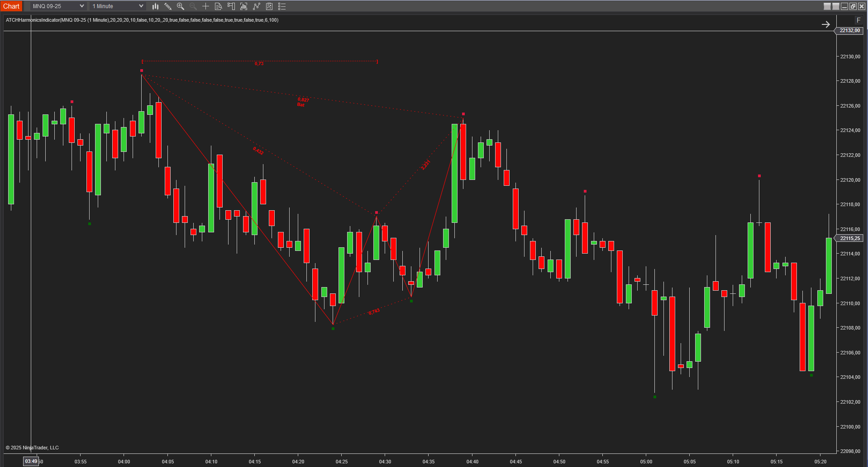Click the scroll-to-latest right arrow
Viewport: 868px width, 467px height.
coord(826,24)
